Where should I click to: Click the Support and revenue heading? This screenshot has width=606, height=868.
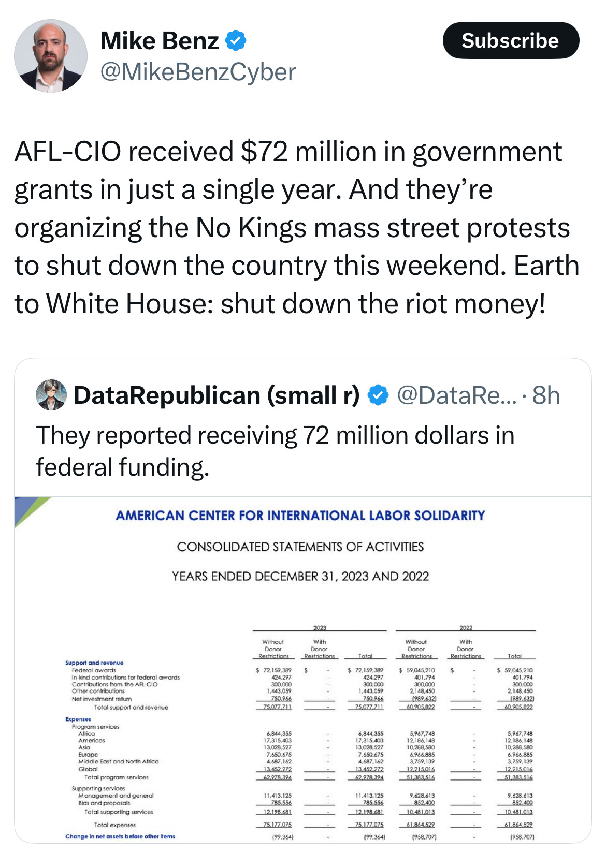(94, 663)
